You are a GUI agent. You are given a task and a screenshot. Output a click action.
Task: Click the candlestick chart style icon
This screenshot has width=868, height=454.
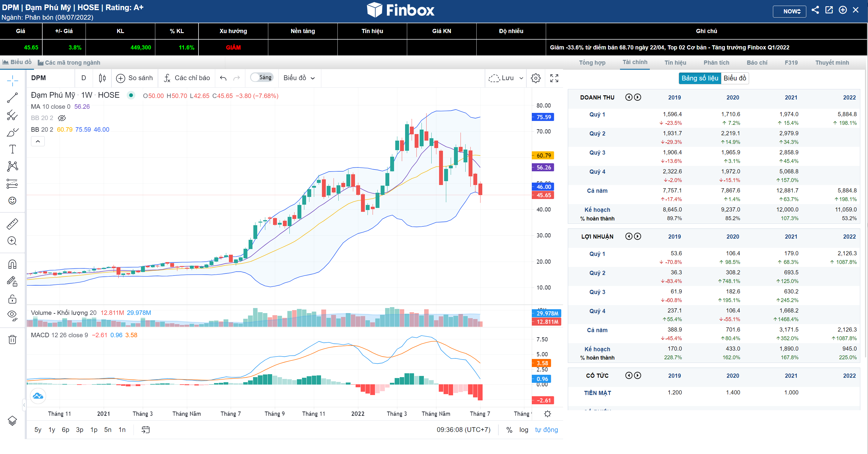102,78
